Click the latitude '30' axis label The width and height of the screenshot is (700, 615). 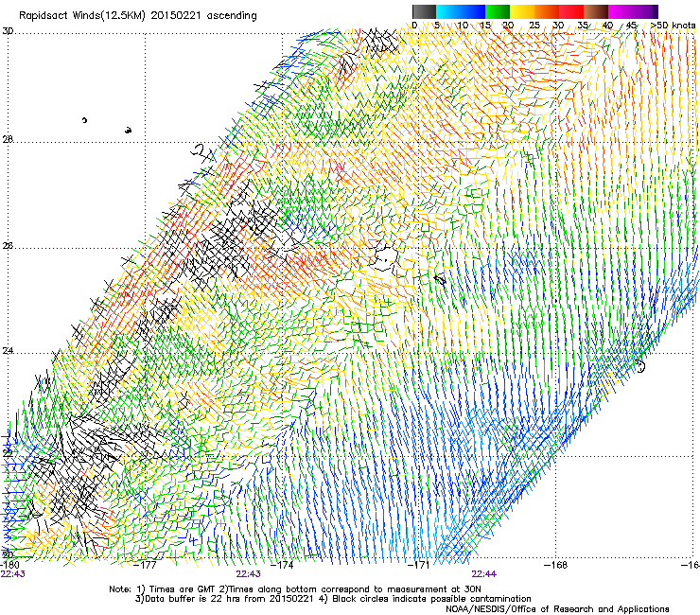tap(8, 31)
